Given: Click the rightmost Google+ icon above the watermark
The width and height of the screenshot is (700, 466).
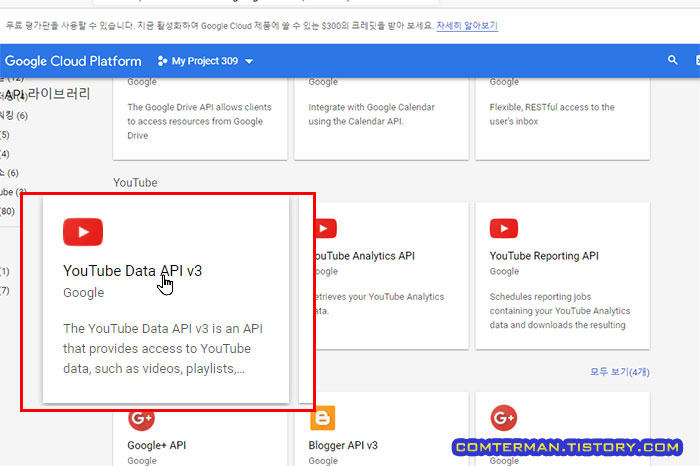Looking at the screenshot, I should click(x=504, y=418).
